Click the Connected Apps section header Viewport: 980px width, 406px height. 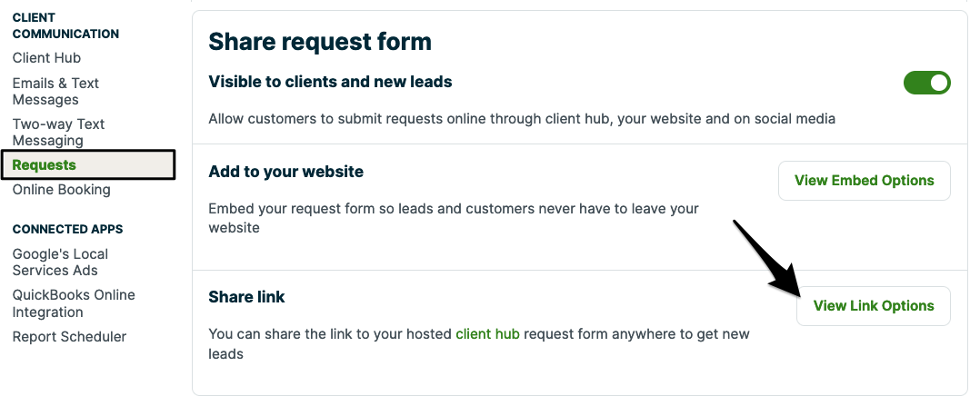(67, 229)
